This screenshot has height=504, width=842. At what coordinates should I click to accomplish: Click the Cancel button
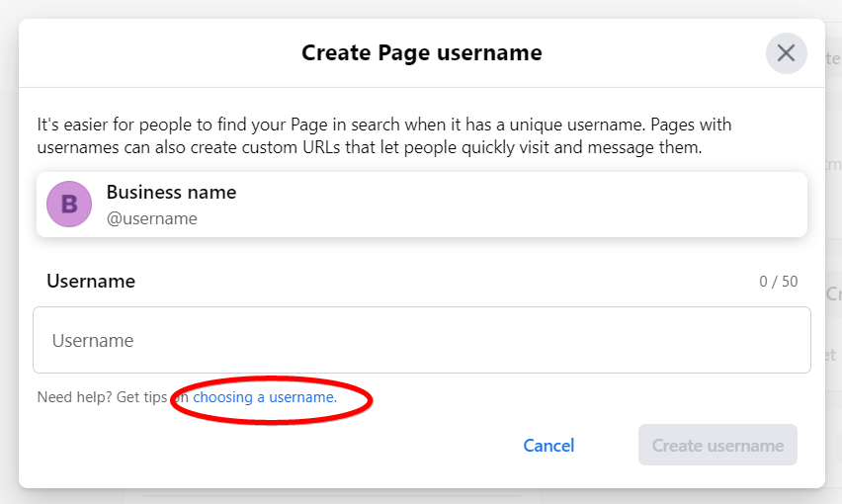pyautogui.click(x=548, y=446)
